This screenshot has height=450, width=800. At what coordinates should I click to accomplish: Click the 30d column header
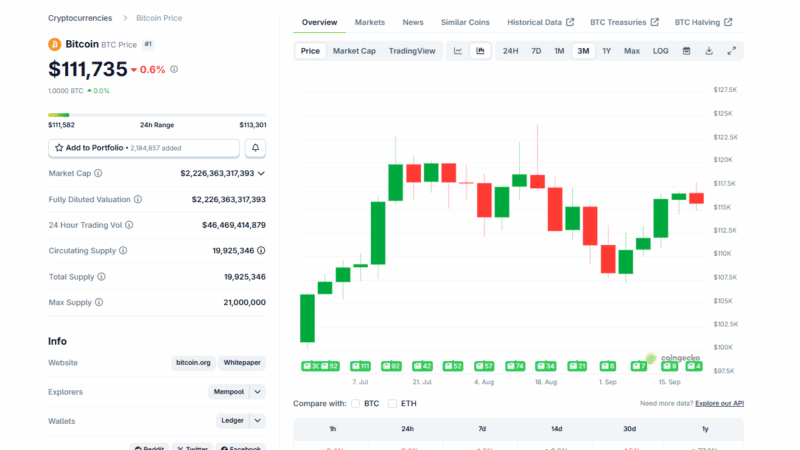pyautogui.click(x=629, y=429)
